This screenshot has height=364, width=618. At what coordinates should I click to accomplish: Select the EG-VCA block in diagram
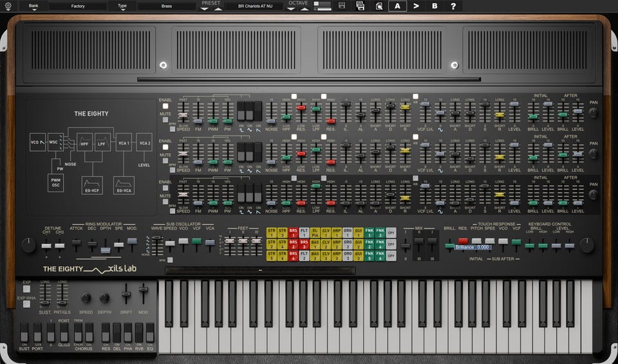(x=124, y=185)
